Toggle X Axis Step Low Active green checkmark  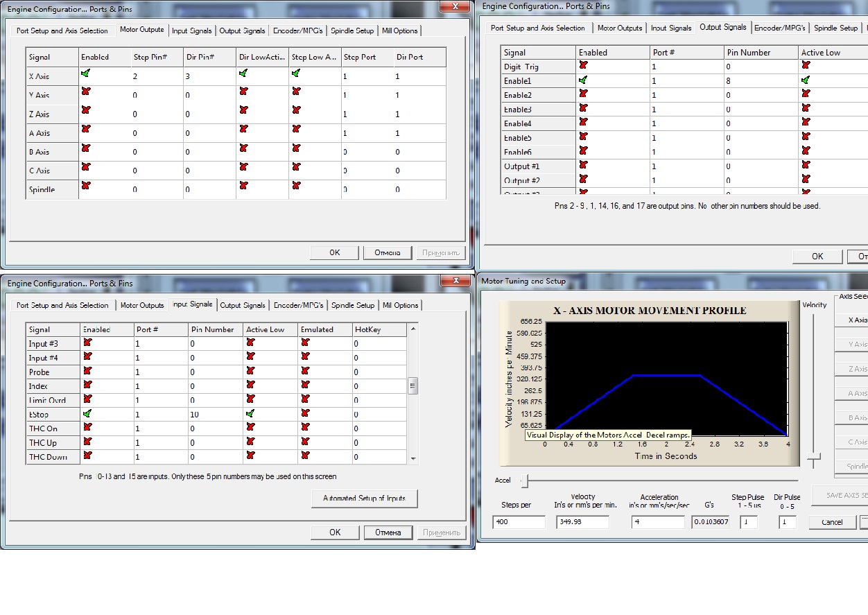pyautogui.click(x=296, y=72)
